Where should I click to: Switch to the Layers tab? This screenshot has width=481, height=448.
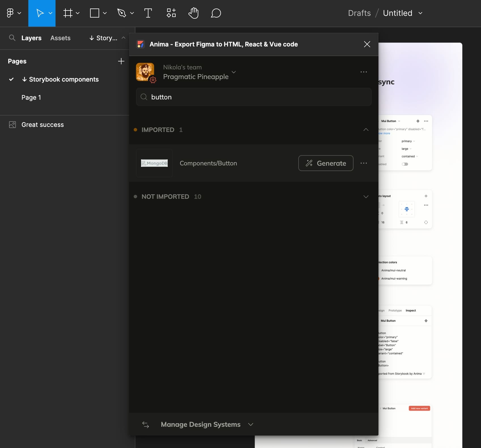(x=31, y=38)
